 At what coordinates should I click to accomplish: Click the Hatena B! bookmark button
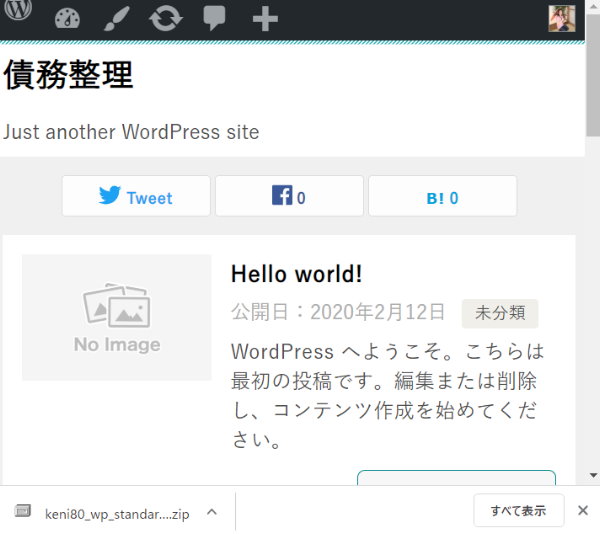pos(442,197)
